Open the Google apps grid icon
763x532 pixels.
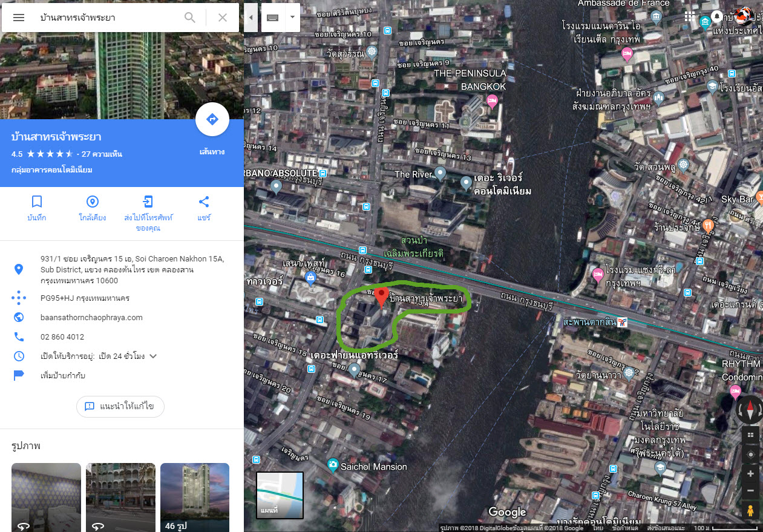point(689,16)
